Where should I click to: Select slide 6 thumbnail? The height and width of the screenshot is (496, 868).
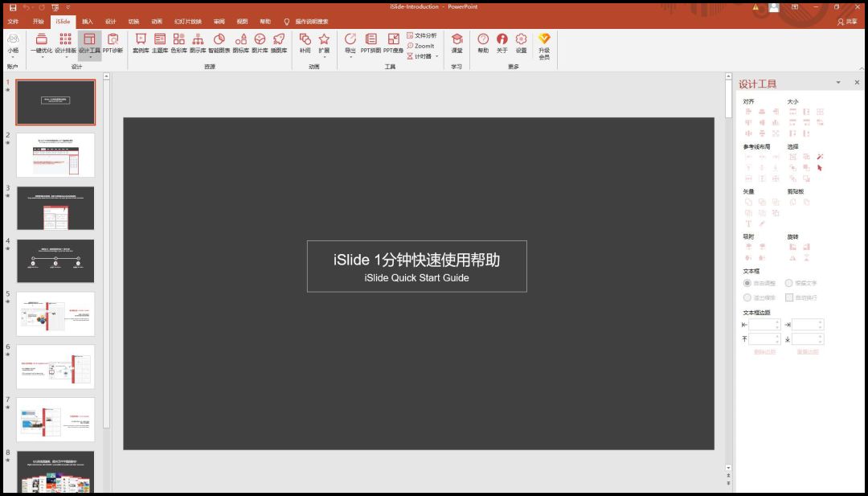(x=55, y=367)
